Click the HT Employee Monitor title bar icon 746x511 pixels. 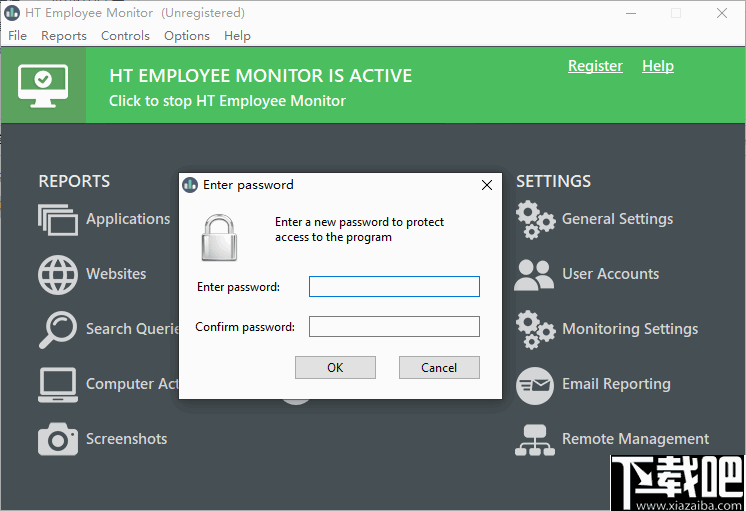[x=12, y=13]
